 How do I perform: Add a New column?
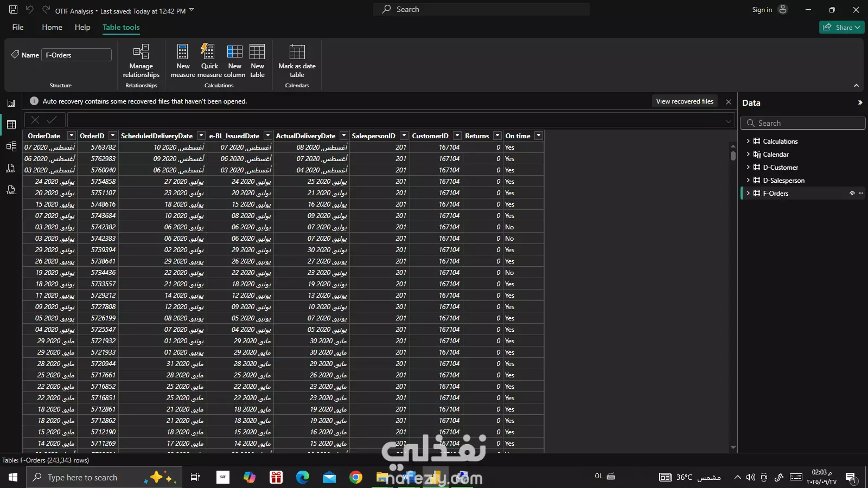[234, 61]
